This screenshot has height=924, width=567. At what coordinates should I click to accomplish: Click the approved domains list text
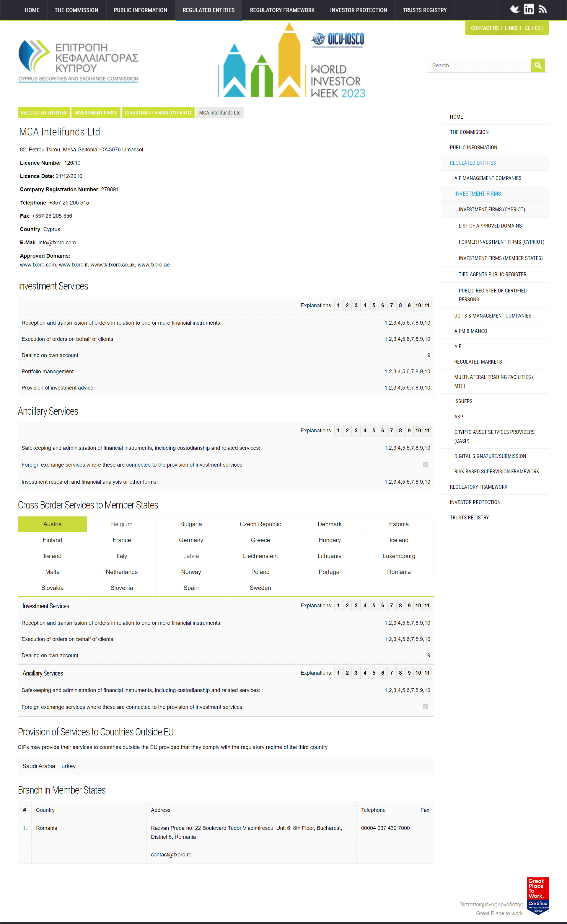94,265
